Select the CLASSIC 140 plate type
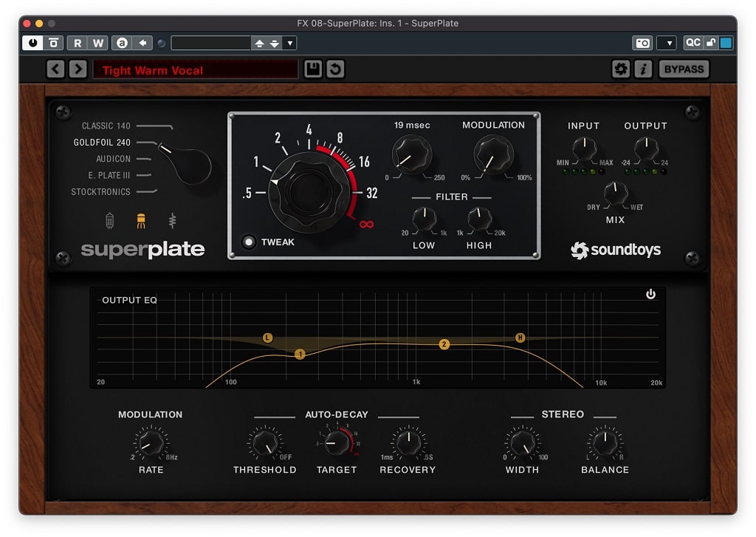The image size is (756, 537). click(106, 126)
